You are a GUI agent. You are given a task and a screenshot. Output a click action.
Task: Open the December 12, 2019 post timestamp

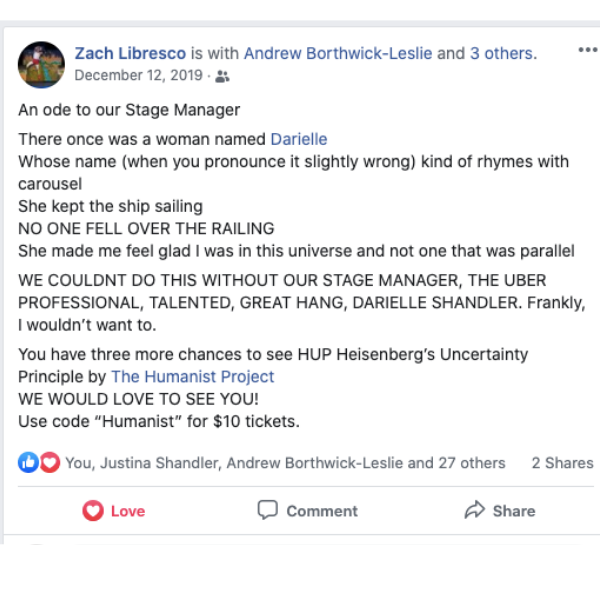(138, 75)
